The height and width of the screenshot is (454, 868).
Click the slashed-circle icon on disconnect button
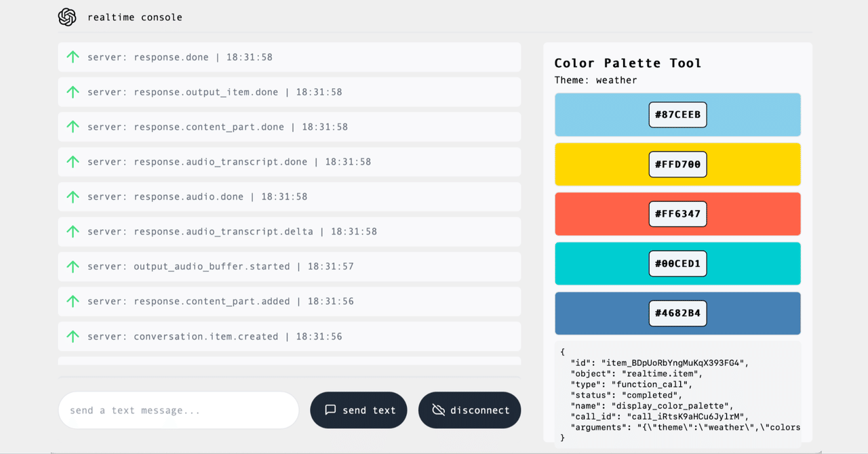[x=437, y=410]
